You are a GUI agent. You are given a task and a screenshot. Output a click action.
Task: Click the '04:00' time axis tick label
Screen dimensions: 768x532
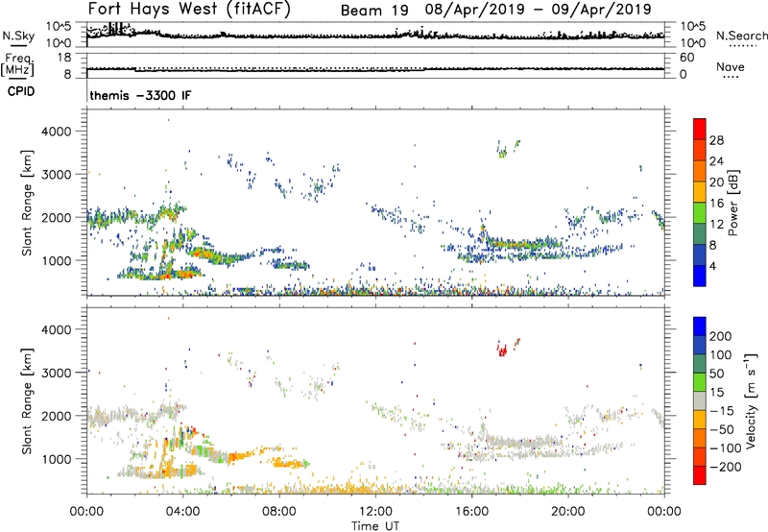(x=182, y=512)
